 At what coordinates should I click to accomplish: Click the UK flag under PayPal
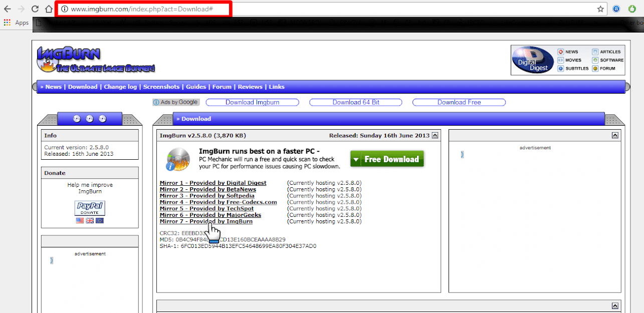click(x=90, y=220)
